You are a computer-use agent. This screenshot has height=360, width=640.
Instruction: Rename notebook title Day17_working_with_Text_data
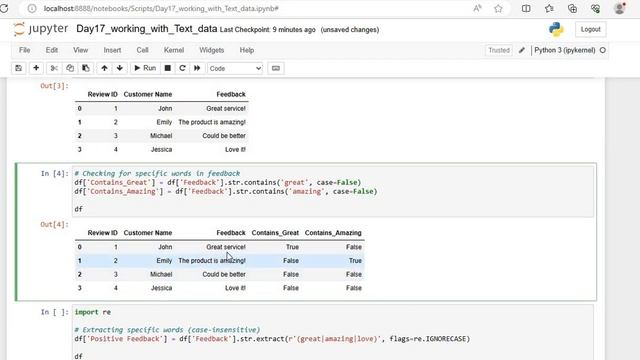147,29
